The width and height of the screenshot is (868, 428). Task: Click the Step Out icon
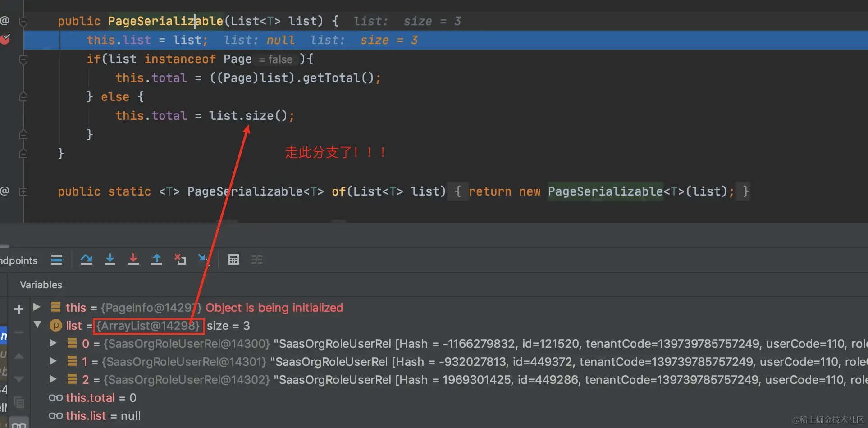[156, 260]
